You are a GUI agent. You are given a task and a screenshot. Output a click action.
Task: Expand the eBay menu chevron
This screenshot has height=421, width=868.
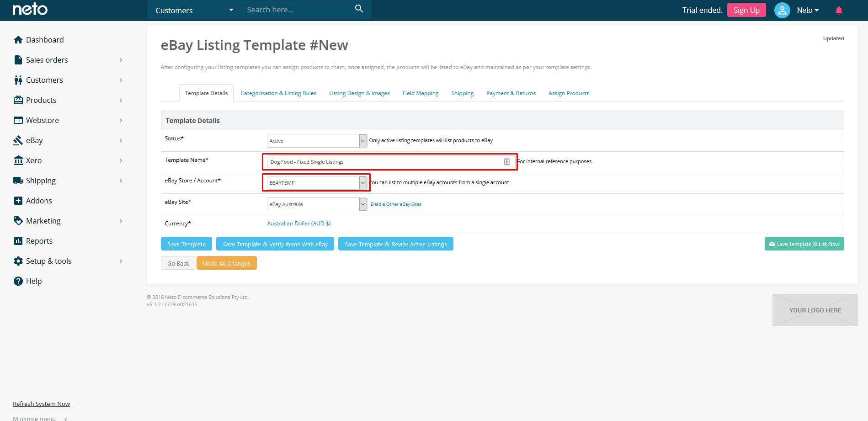(121, 140)
